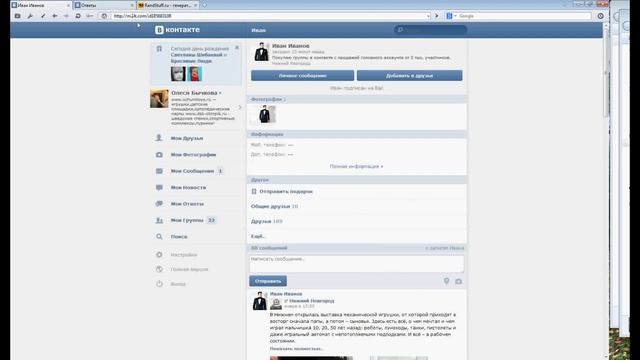The height and width of the screenshot is (360, 640).
Task: Click the VK header search field
Action: coord(431,30)
